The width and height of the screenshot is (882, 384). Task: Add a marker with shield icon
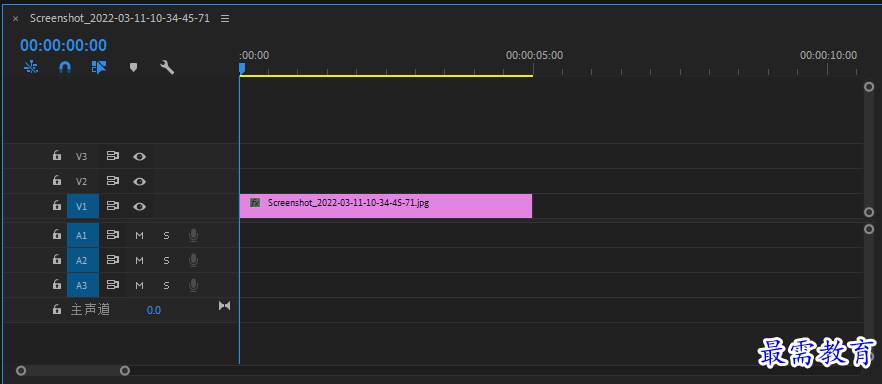pos(133,67)
